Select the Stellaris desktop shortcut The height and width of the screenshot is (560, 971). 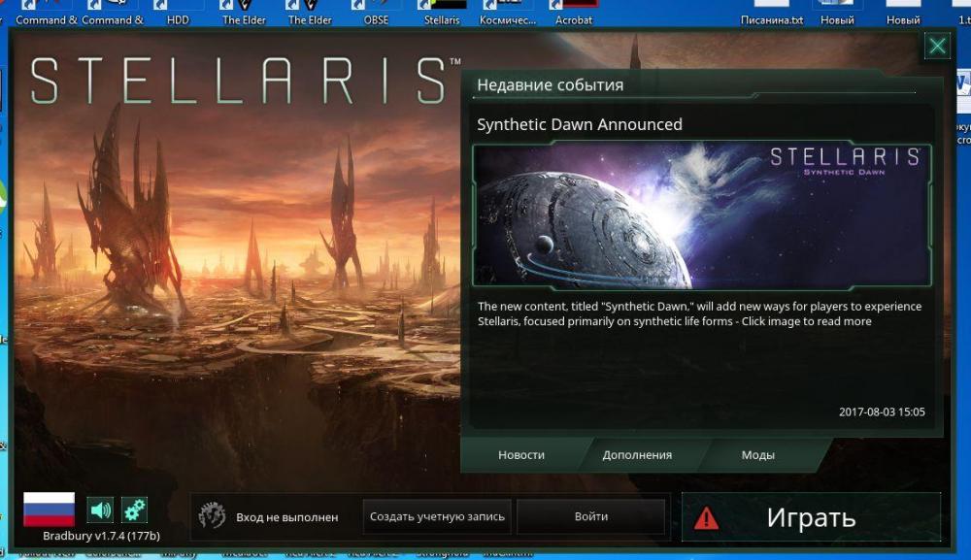point(442,14)
